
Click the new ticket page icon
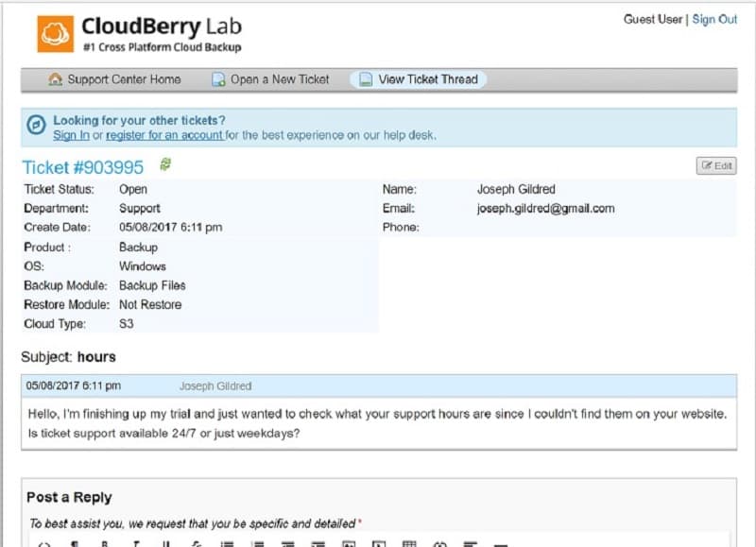click(x=218, y=79)
